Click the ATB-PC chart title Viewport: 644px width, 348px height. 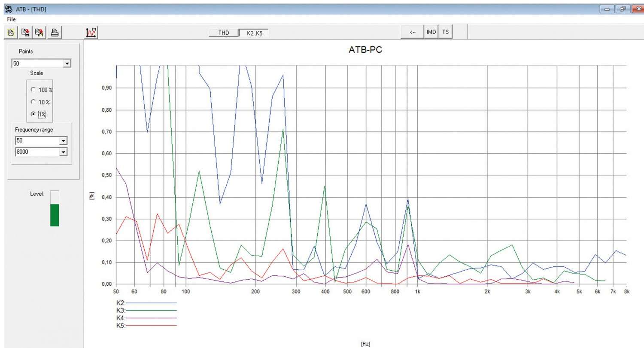(366, 50)
